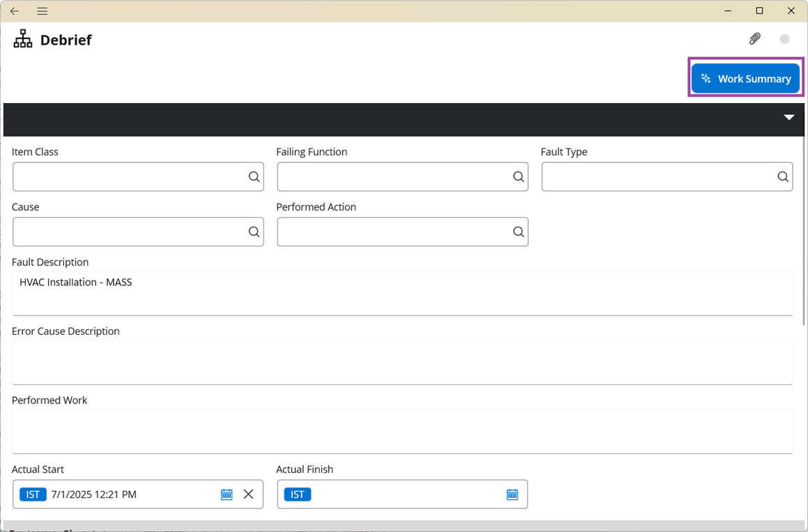Focus the Error Cause Description field
Image resolution: width=808 pixels, height=532 pixels.
point(402,362)
